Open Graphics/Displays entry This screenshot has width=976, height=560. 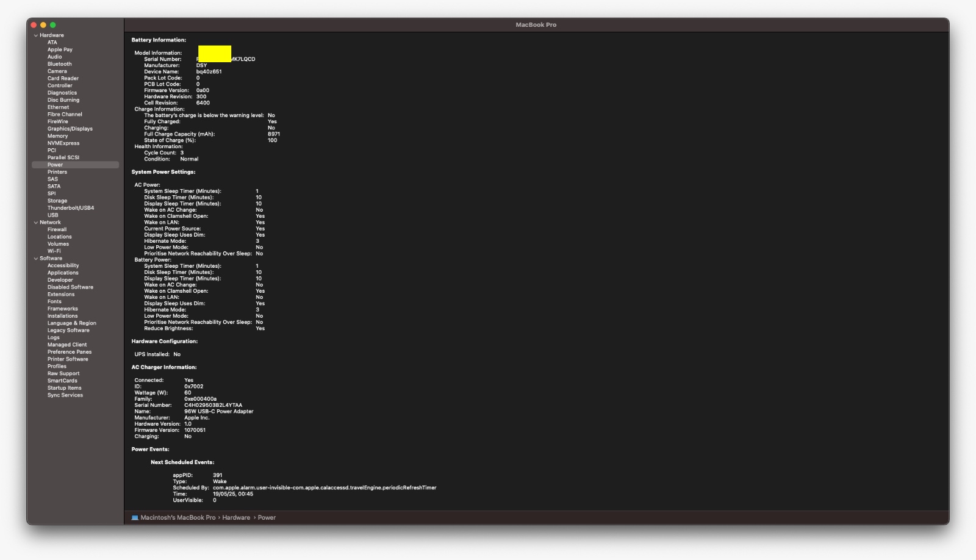(x=70, y=129)
